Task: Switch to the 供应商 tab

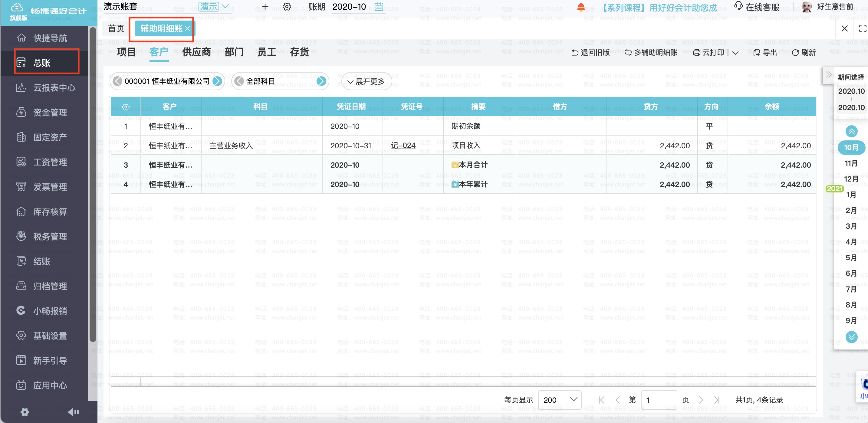Action: (x=196, y=52)
